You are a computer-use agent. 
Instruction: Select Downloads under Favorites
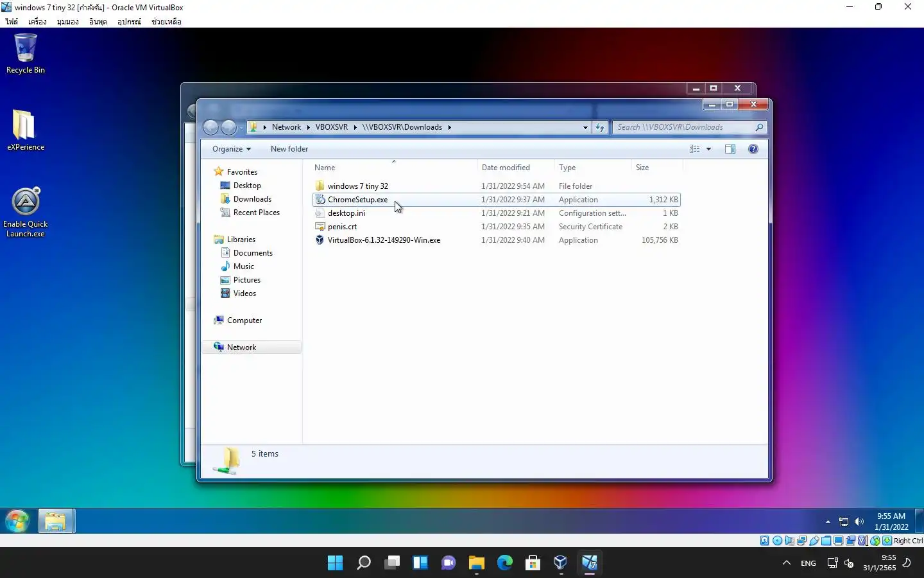tap(252, 199)
